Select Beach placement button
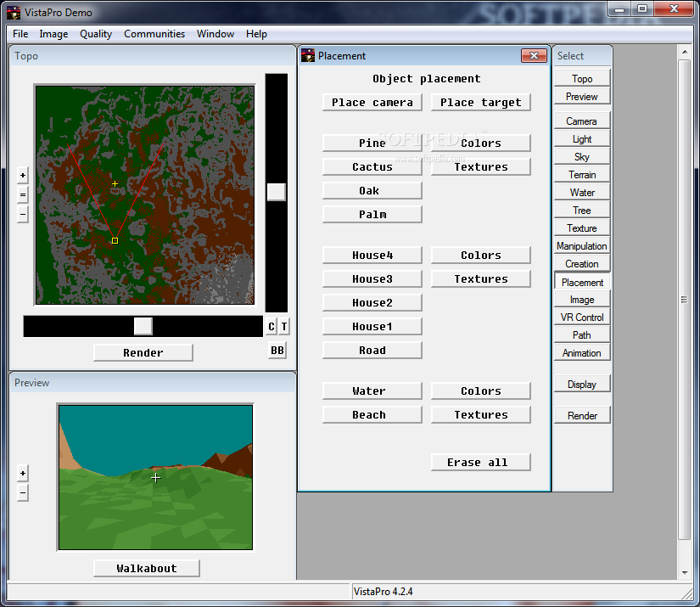 click(372, 414)
